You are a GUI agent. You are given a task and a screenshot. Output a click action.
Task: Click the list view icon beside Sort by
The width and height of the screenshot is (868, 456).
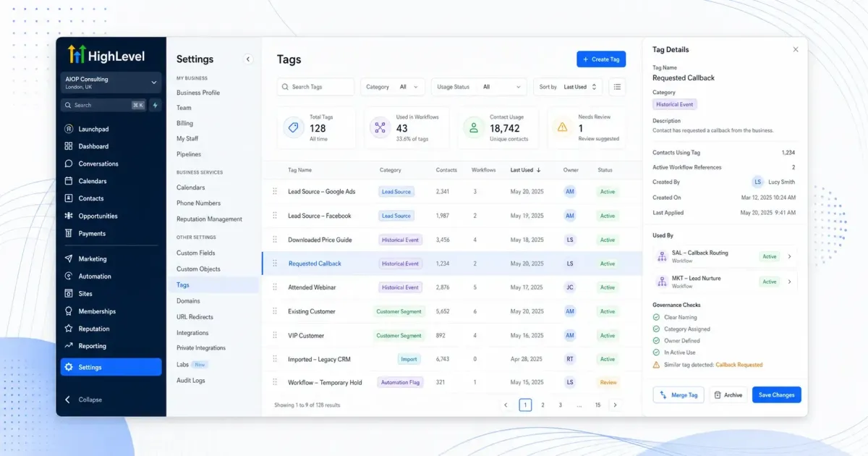(617, 87)
